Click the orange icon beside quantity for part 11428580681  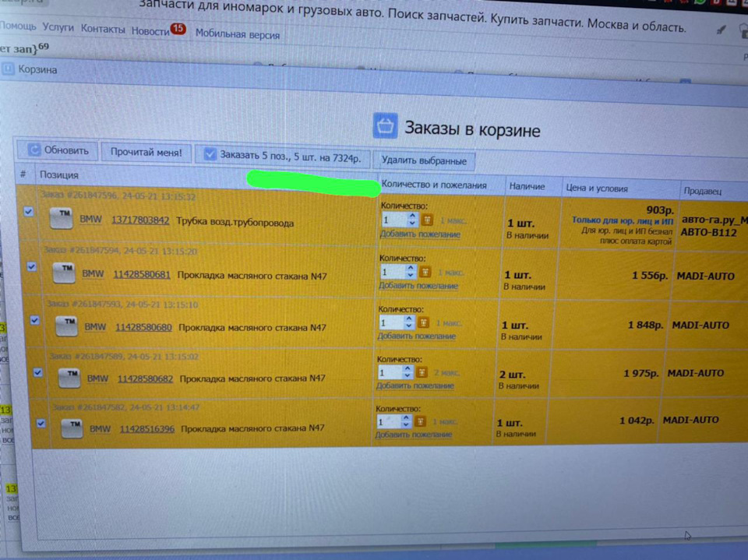point(425,272)
